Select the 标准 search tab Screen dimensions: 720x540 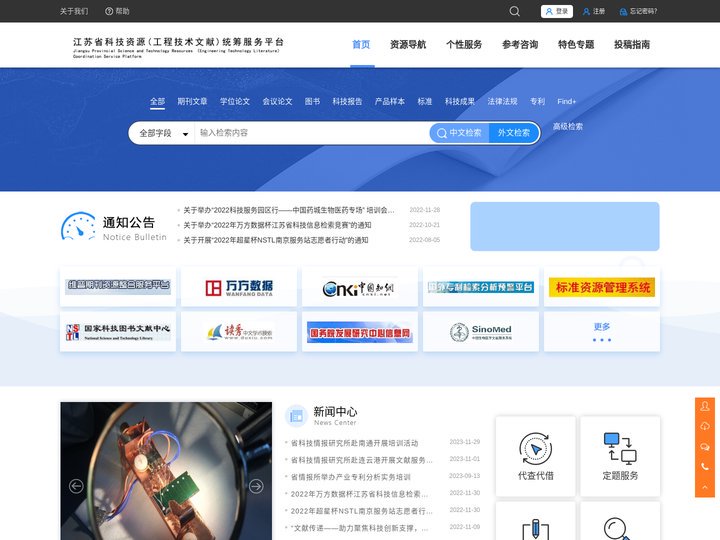click(425, 101)
